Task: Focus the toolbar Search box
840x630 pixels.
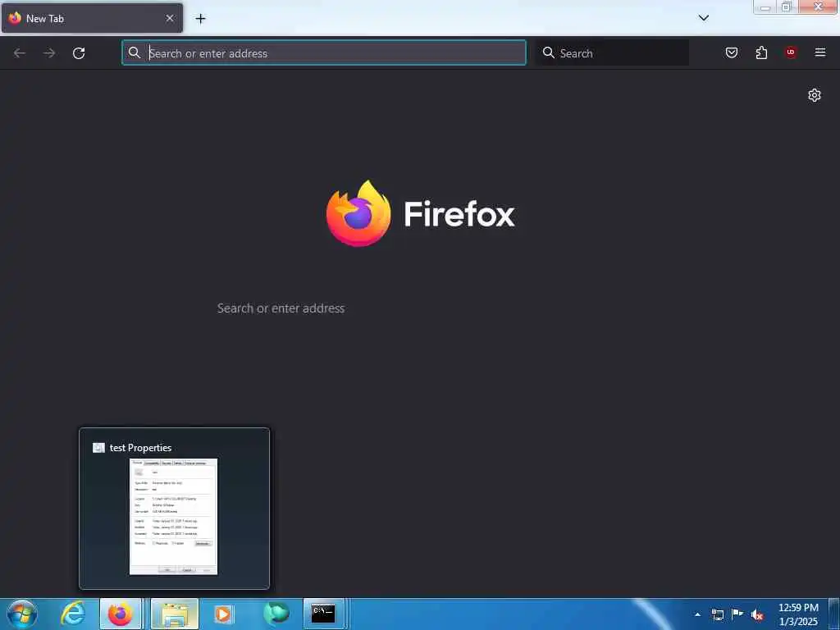Action: pyautogui.click(x=612, y=53)
